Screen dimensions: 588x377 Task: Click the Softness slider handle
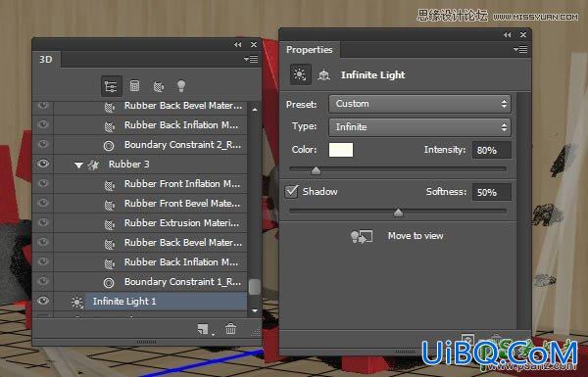398,212
